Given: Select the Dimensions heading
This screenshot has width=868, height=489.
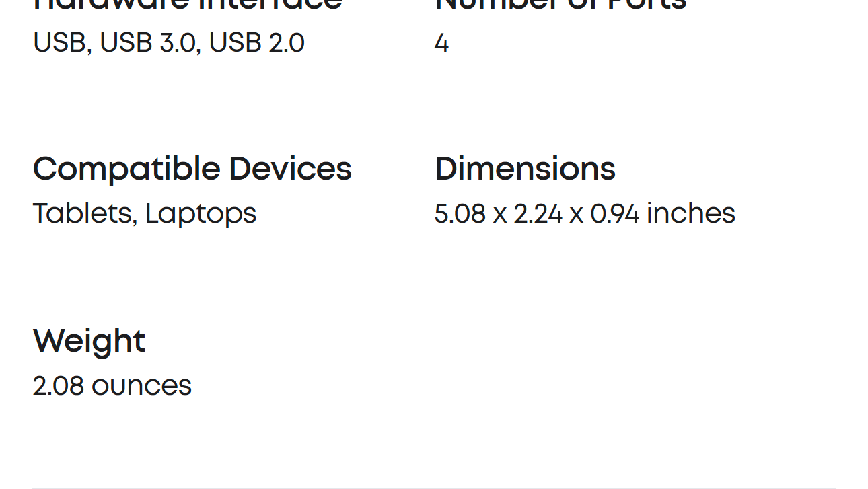Looking at the screenshot, I should [525, 168].
